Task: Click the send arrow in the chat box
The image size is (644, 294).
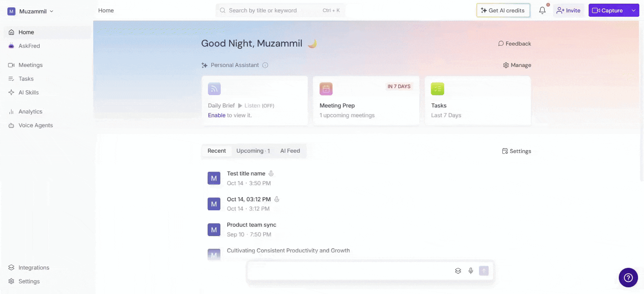Action: [484, 271]
